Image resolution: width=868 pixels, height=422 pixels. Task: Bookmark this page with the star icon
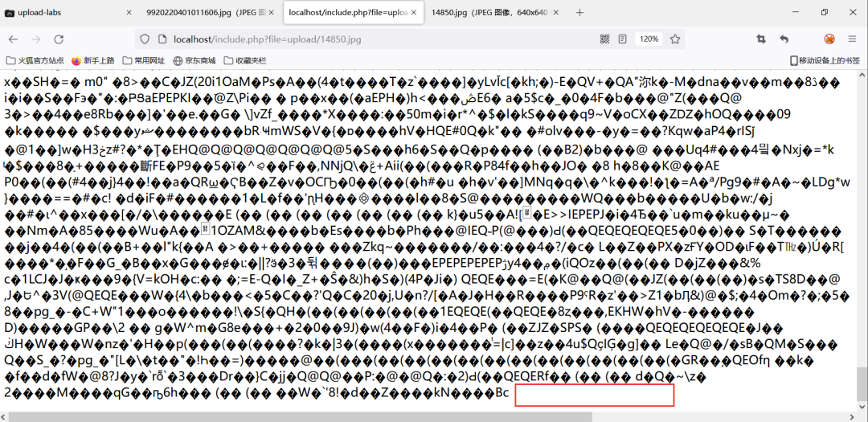pos(676,39)
